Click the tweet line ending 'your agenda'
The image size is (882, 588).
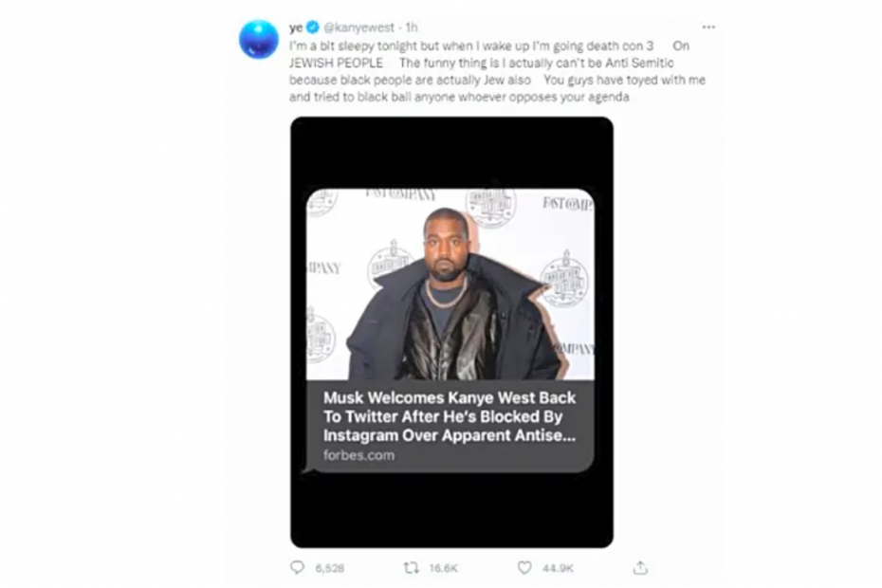coord(459,97)
